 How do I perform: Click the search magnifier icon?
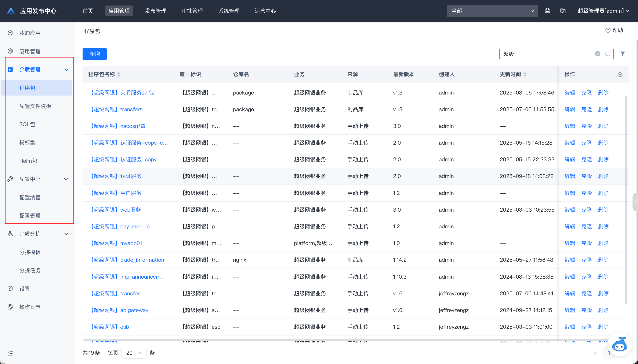pyautogui.click(x=608, y=54)
